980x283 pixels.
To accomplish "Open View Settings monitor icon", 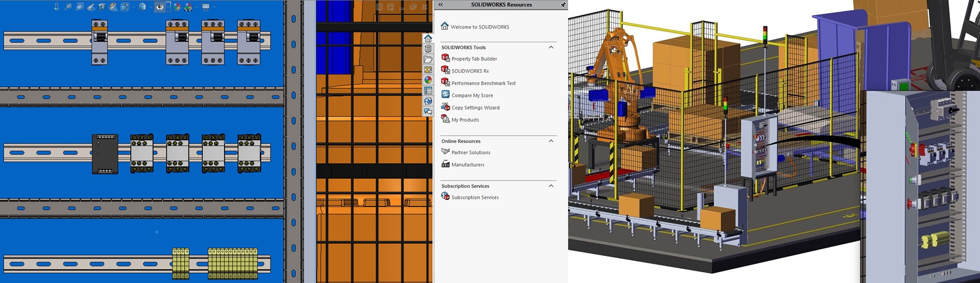I will 206,7.
